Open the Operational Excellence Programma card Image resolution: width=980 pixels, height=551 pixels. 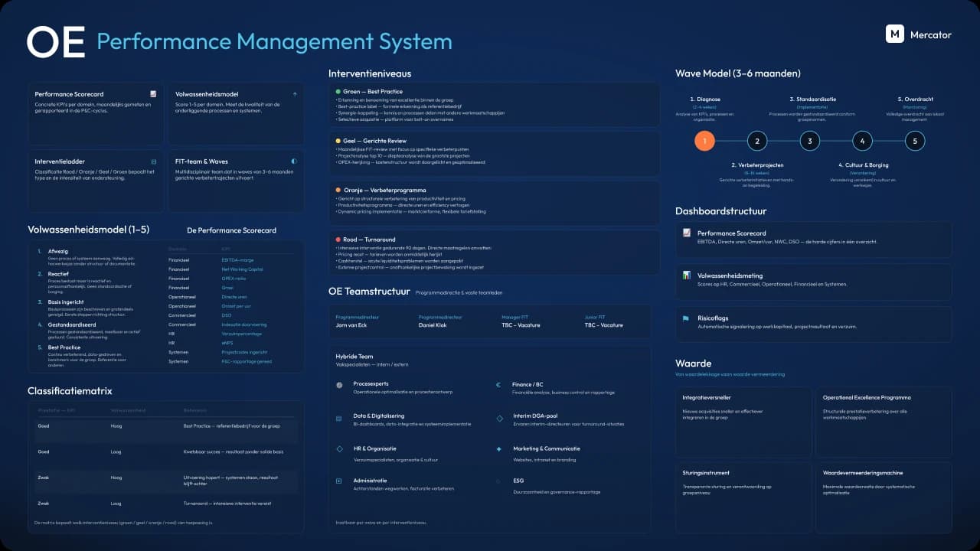coord(884,422)
